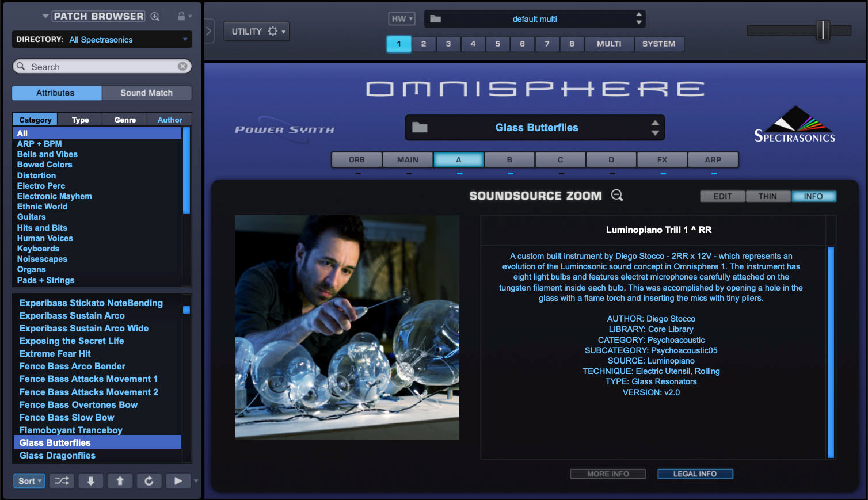Click the audition play button
The image size is (868, 500).
pyautogui.click(x=178, y=481)
